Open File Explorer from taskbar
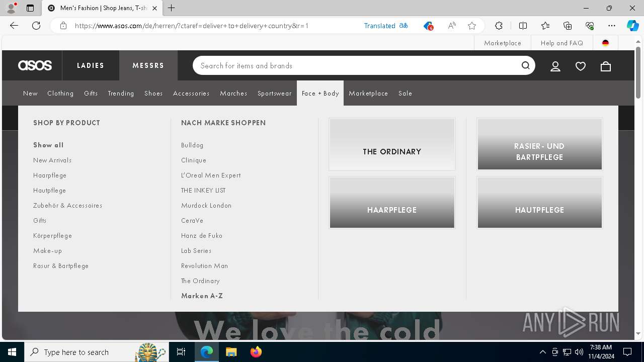Screen dimensions: 644x362 tap(231, 352)
